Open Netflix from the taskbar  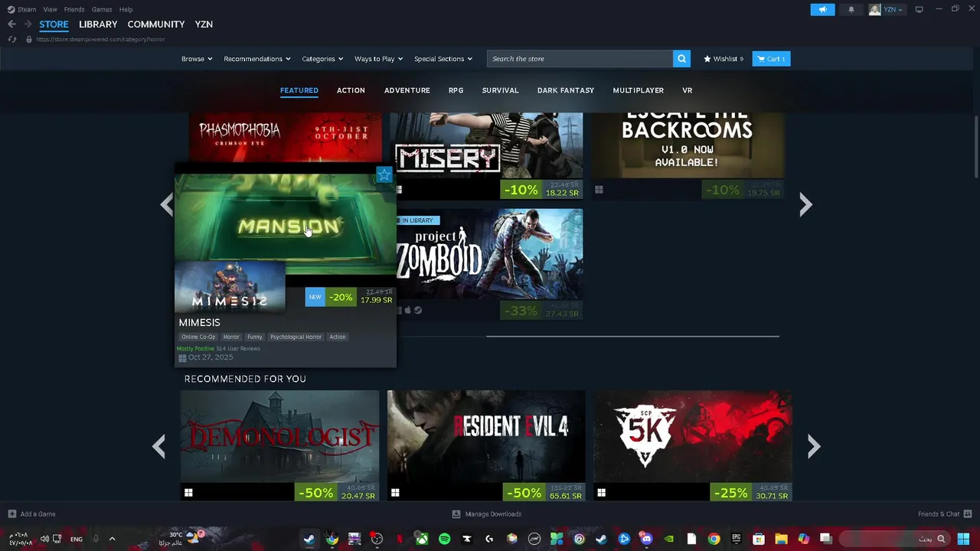399,539
